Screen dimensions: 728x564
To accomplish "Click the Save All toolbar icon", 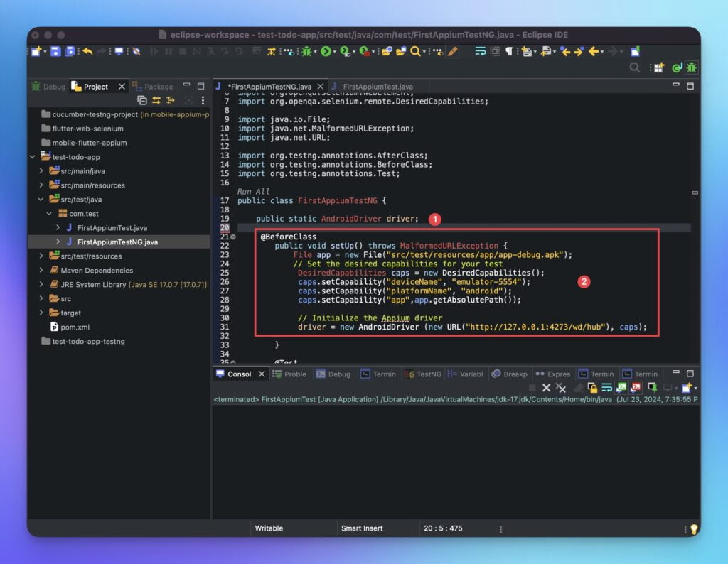I will pos(70,51).
